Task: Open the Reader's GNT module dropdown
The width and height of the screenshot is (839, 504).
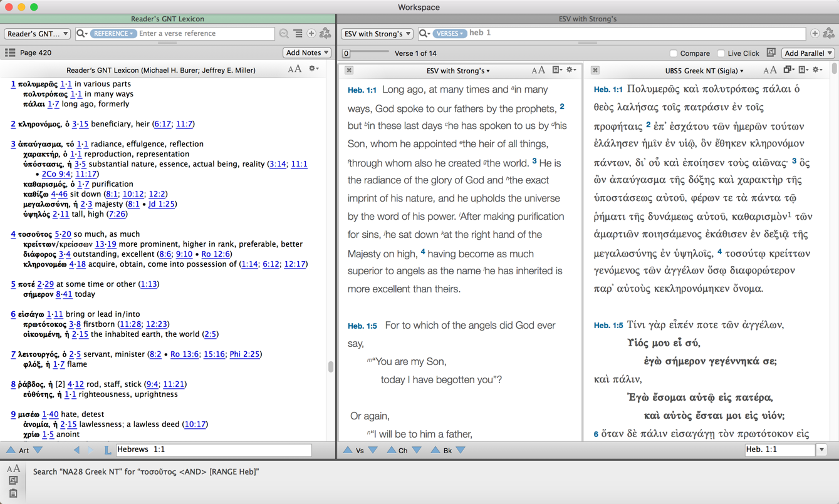Action: coord(38,34)
